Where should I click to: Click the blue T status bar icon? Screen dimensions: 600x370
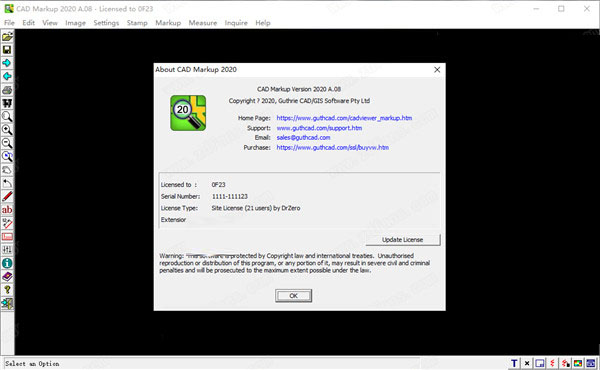tap(514, 363)
